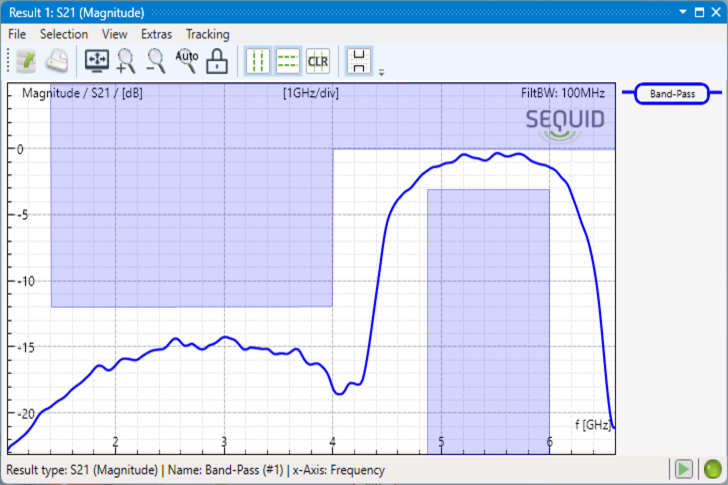Click the print icon in toolbar
Image resolution: width=728 pixels, height=485 pixels.
click(58, 61)
